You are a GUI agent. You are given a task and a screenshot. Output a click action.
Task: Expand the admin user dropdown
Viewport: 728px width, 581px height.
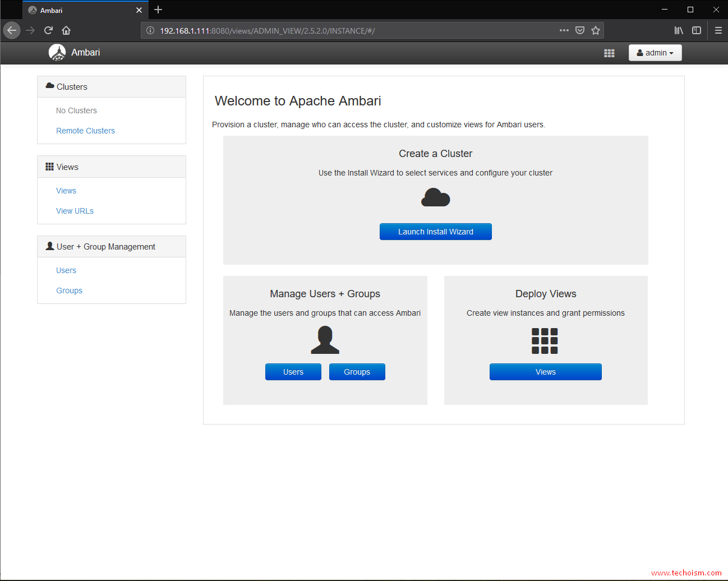pos(655,53)
